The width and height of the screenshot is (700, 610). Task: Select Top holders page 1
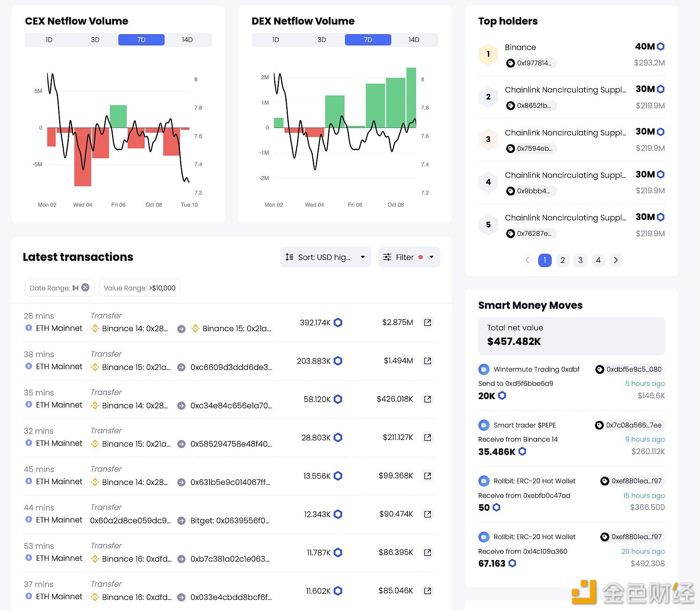[545, 260]
